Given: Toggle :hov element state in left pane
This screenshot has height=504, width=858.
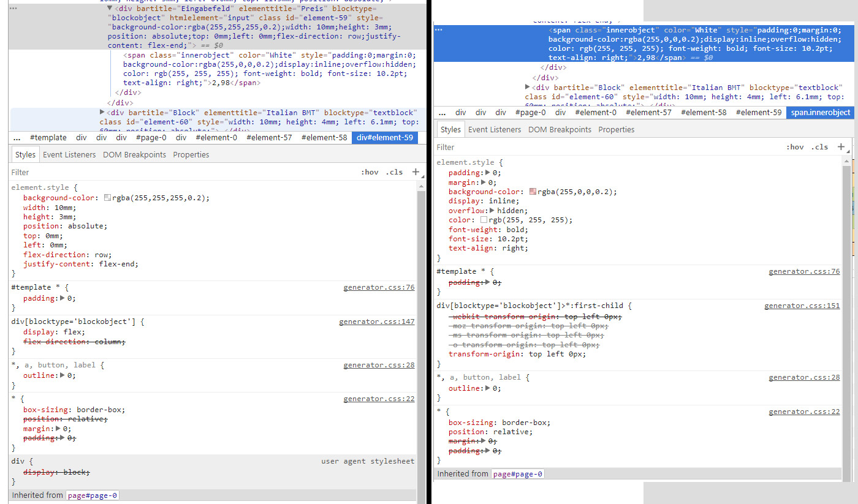Looking at the screenshot, I should [x=370, y=172].
